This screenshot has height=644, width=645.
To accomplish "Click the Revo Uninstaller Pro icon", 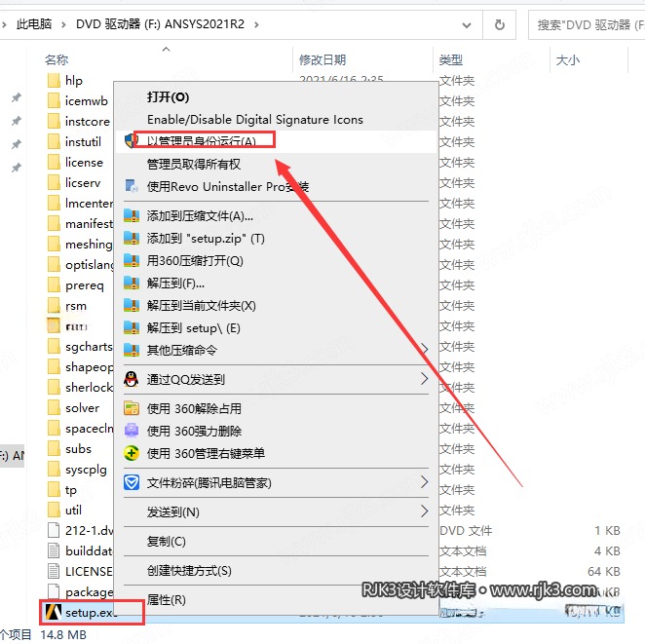I will (x=132, y=186).
